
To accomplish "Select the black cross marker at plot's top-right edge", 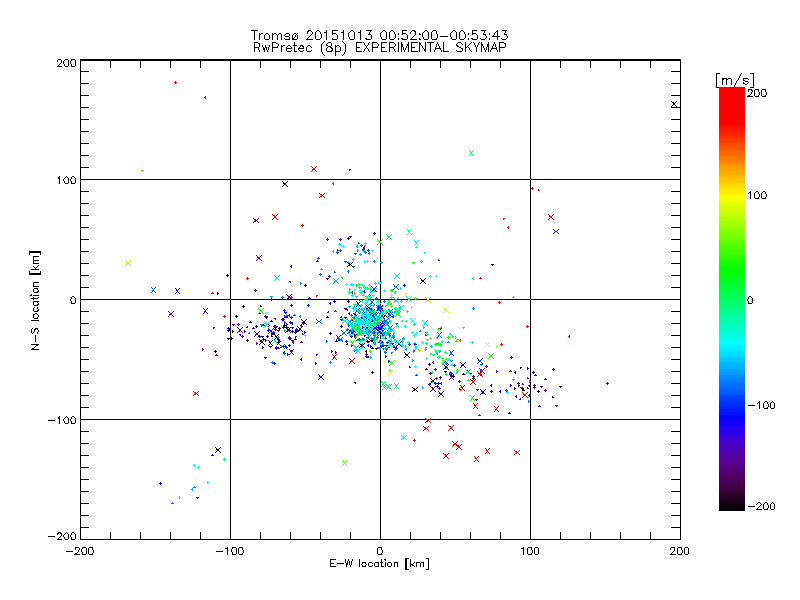I will pyautogui.click(x=674, y=104).
